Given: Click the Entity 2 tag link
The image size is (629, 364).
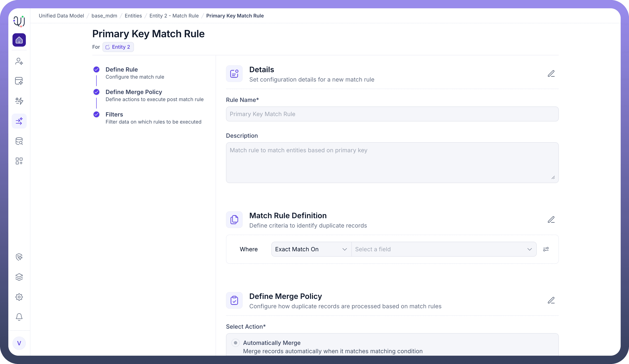Looking at the screenshot, I should [x=118, y=47].
